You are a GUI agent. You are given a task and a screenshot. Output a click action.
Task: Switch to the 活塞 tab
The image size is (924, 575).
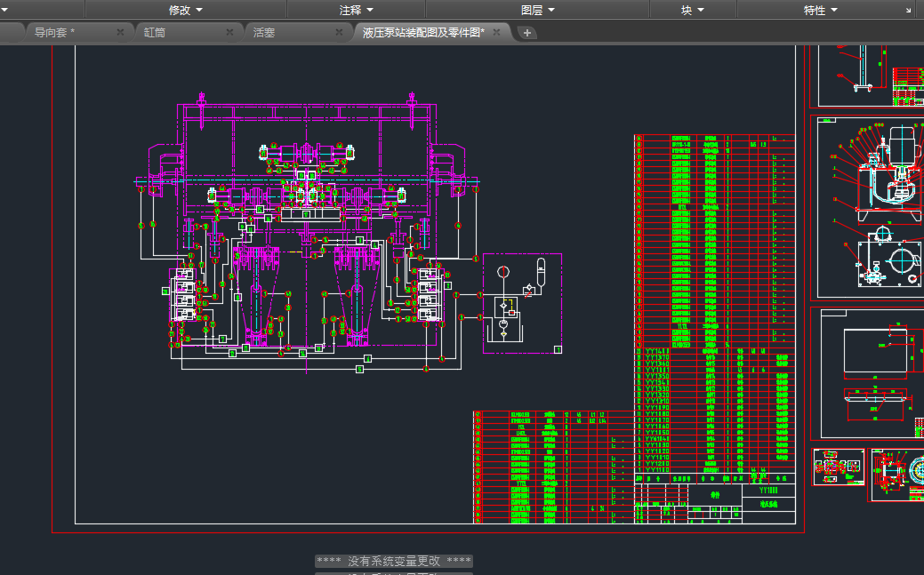[264, 32]
